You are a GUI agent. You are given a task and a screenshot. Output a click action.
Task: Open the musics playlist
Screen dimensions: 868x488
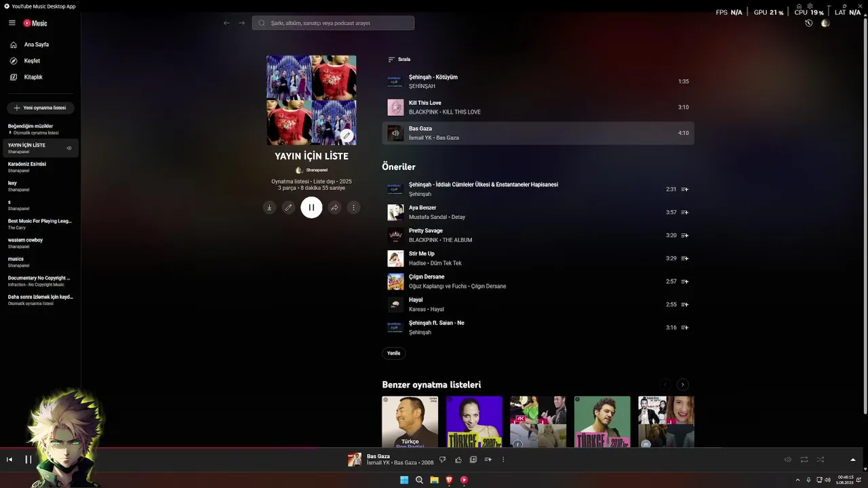tap(40, 262)
